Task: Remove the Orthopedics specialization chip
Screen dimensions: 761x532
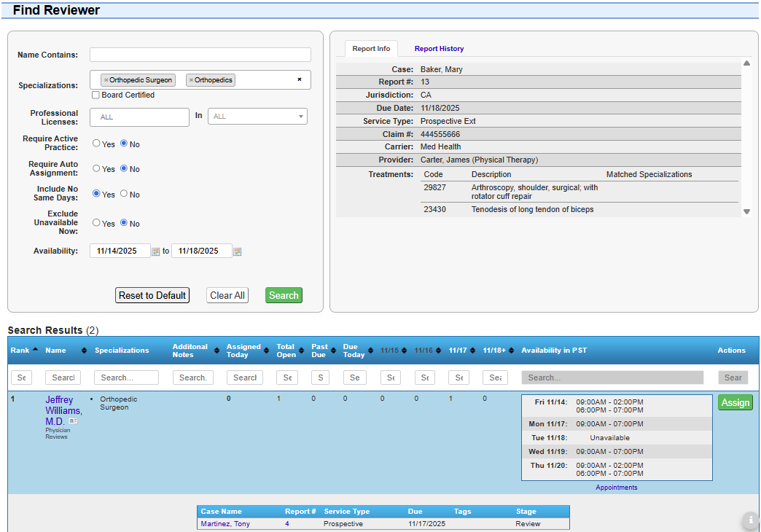Action: point(192,80)
